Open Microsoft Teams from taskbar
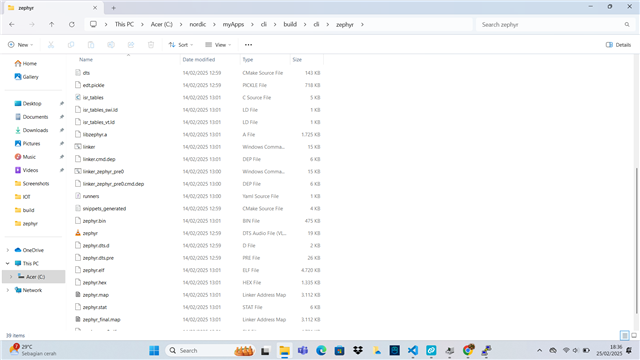 (303, 350)
